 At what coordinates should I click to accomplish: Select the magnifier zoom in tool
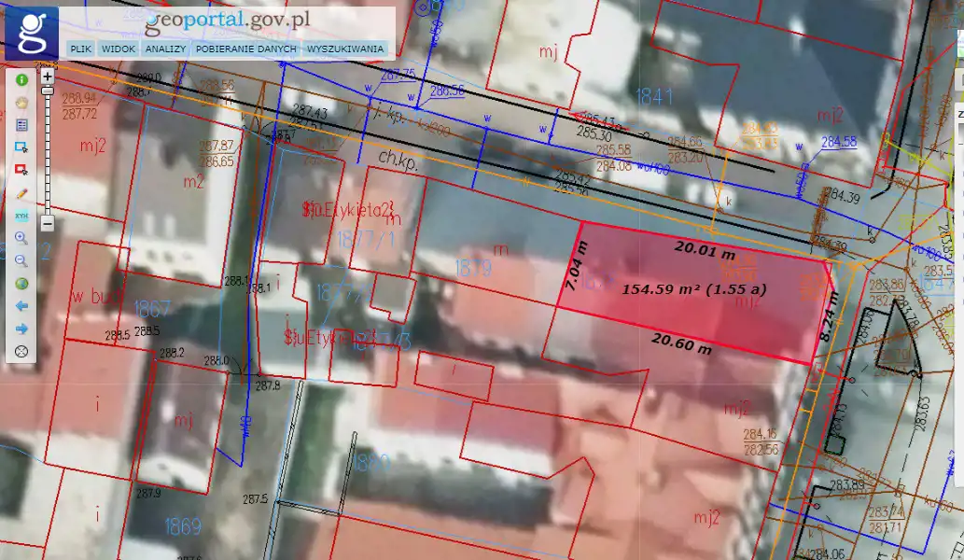(x=21, y=238)
